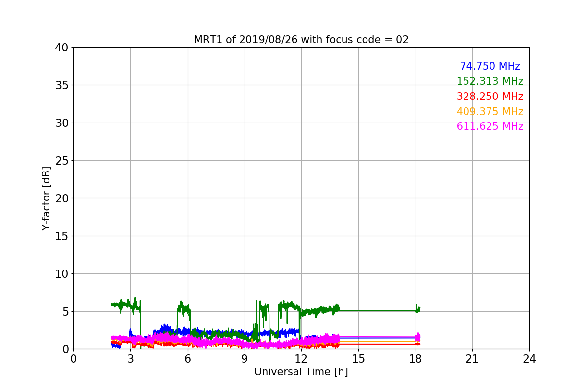Click the x-axis tick label '6'

(x=188, y=359)
